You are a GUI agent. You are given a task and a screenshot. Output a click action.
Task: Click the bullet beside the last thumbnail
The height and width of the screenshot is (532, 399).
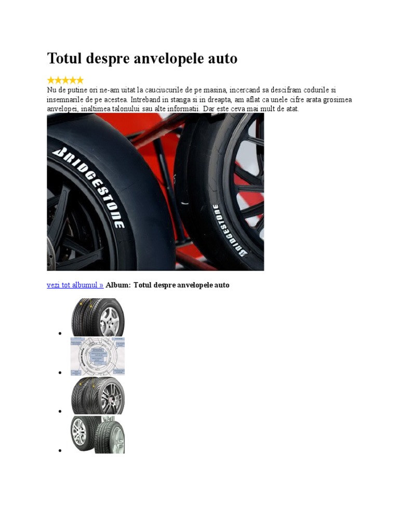coord(60,451)
